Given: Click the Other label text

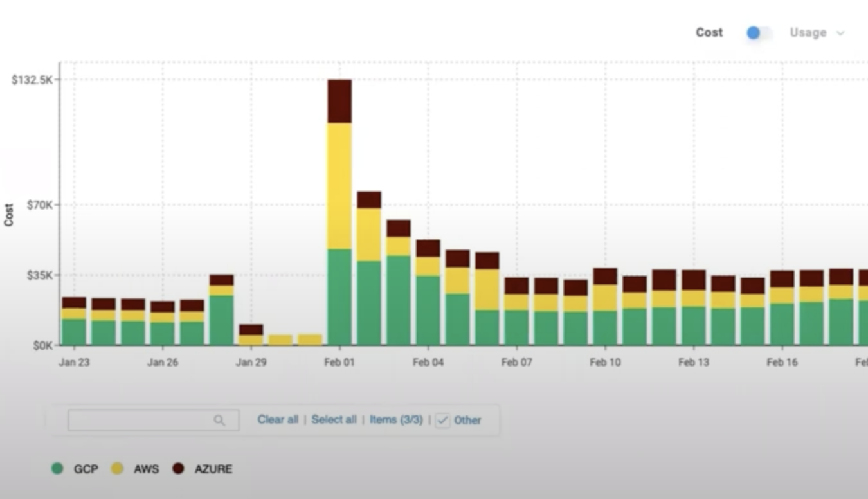Looking at the screenshot, I should pos(467,420).
